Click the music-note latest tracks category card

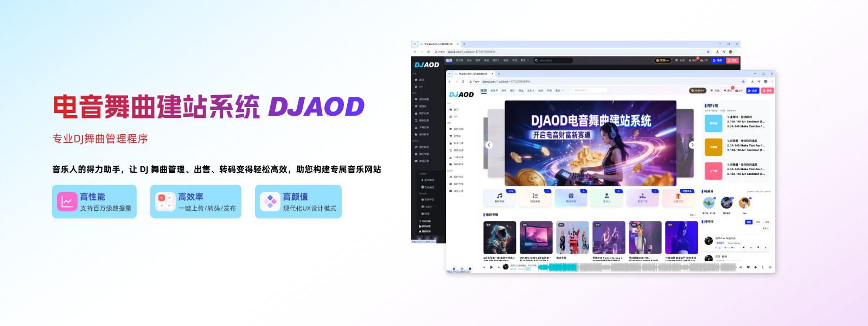coord(499,198)
